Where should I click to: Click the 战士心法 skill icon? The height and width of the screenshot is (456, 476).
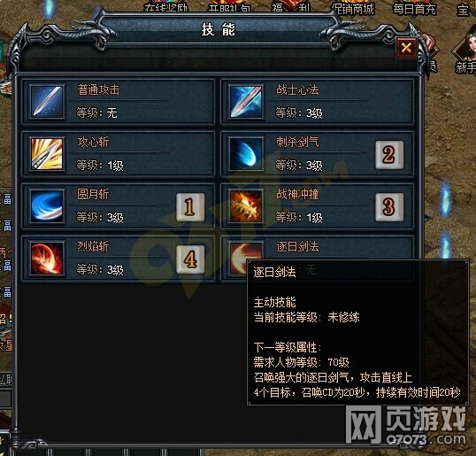(246, 102)
